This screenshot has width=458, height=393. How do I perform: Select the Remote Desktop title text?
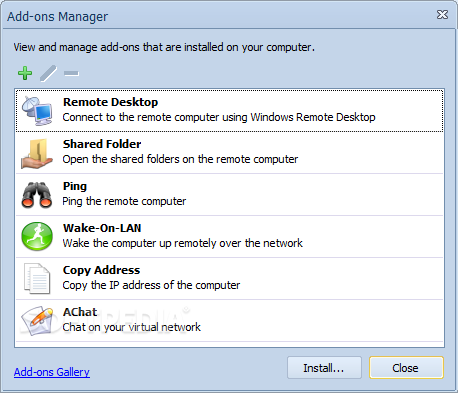point(111,102)
